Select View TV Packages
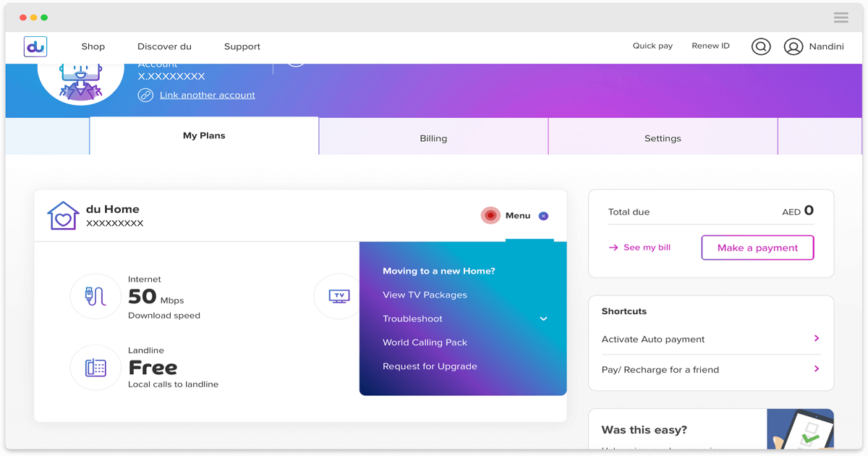 coord(425,295)
